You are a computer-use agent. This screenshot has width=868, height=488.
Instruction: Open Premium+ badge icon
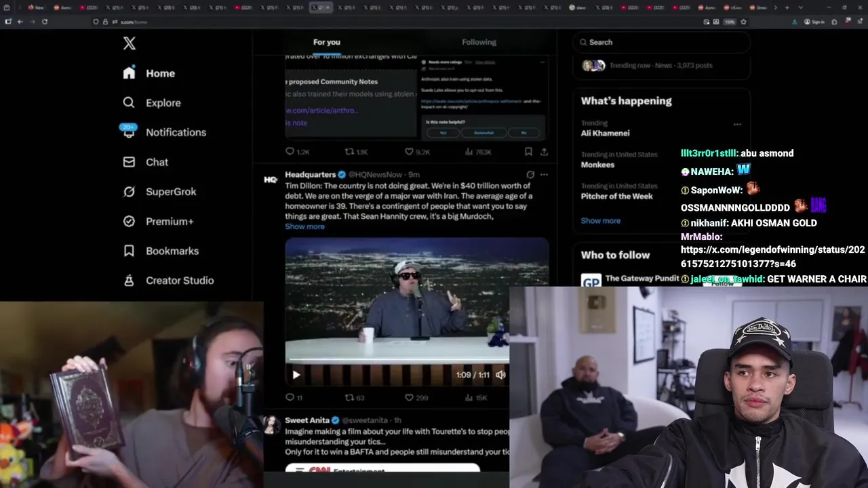click(x=129, y=221)
